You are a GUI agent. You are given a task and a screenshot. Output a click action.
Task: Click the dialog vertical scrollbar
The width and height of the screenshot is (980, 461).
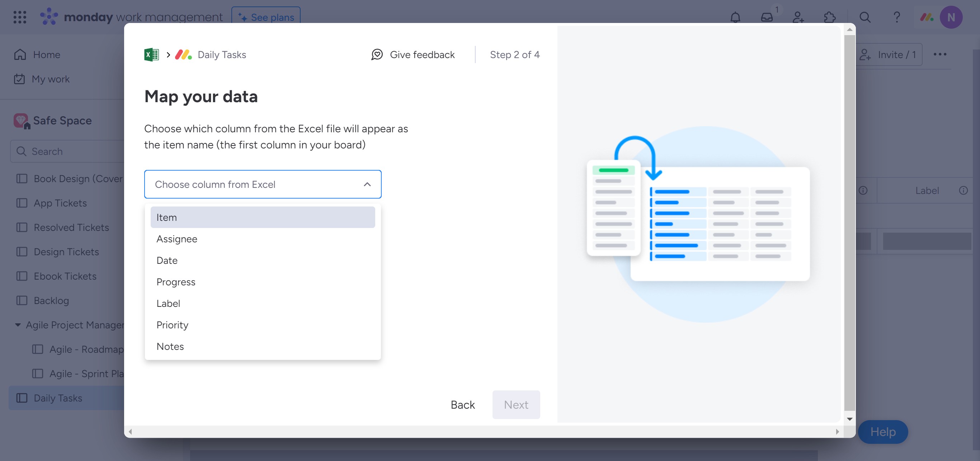[849, 223]
